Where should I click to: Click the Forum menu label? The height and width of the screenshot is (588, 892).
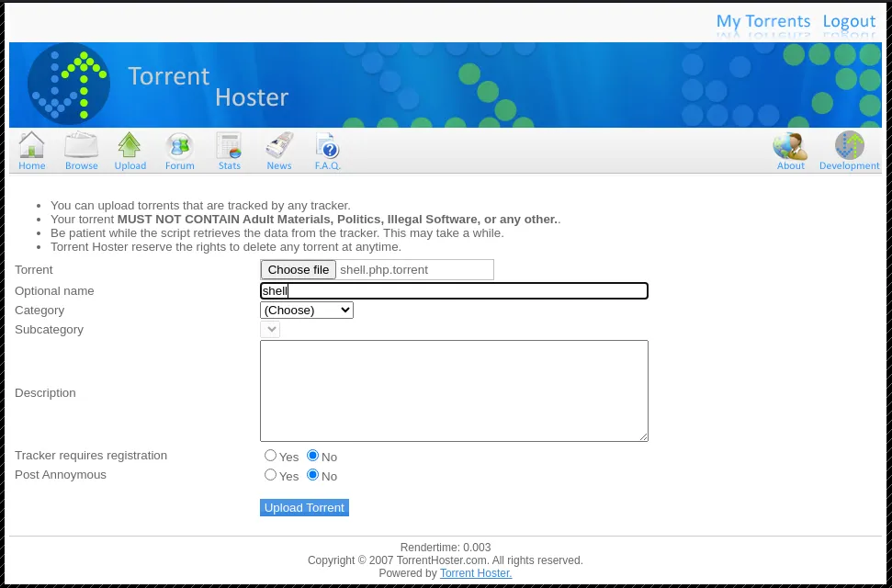click(x=180, y=165)
